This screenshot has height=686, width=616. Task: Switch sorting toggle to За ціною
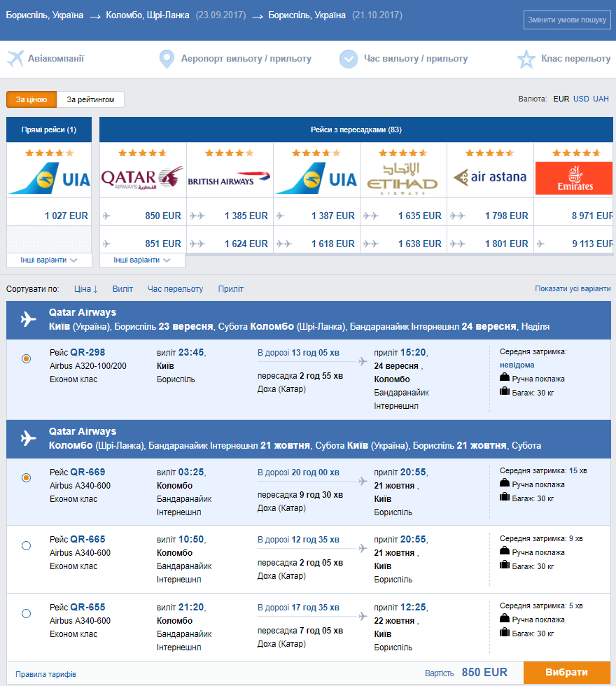click(31, 99)
